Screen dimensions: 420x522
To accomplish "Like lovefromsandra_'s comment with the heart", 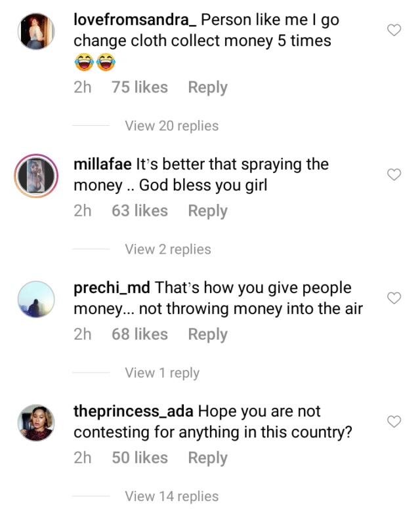I will pos(394,30).
